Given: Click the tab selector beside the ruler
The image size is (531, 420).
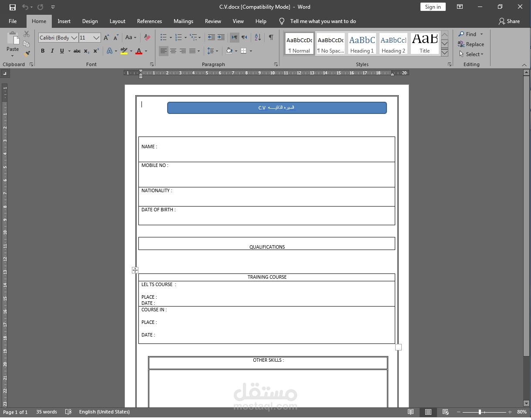Looking at the screenshot, I should click(5, 73).
